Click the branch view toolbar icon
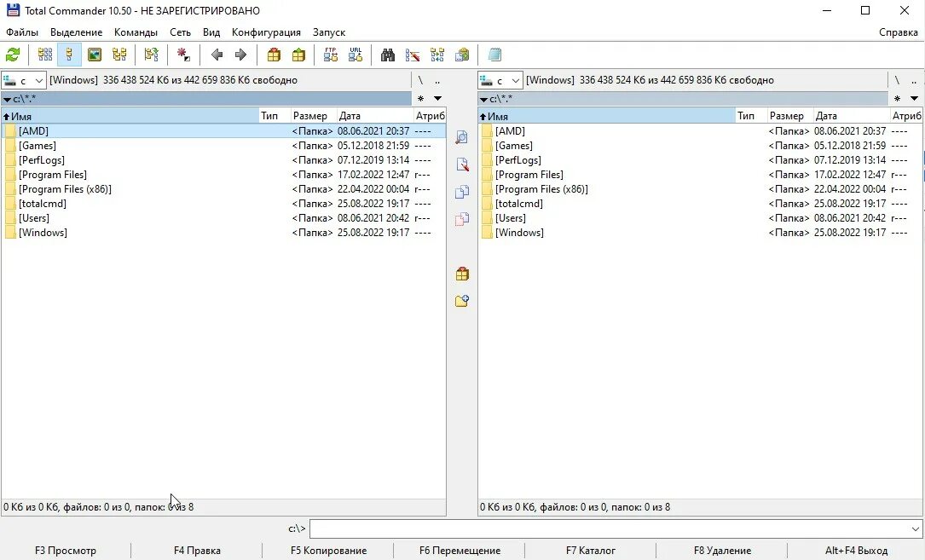This screenshot has width=925, height=560. click(x=151, y=55)
